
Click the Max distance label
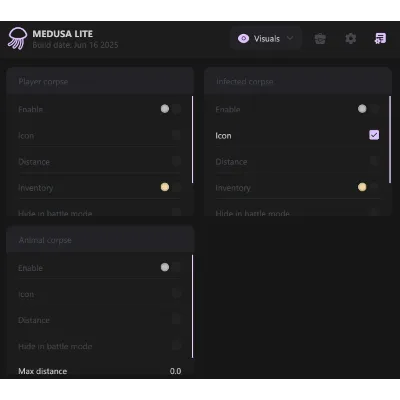point(43,371)
